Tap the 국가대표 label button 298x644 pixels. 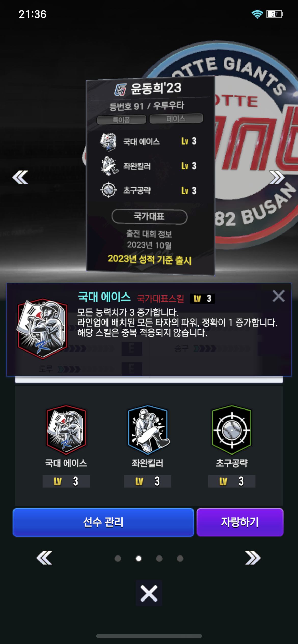point(150,216)
